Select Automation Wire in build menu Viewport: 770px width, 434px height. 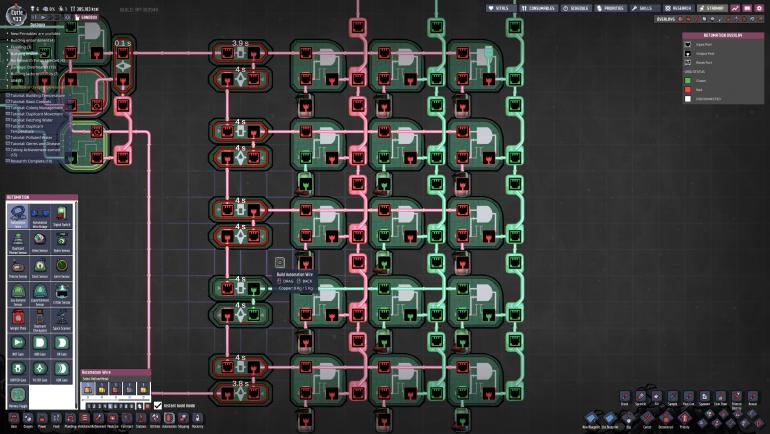pos(18,216)
